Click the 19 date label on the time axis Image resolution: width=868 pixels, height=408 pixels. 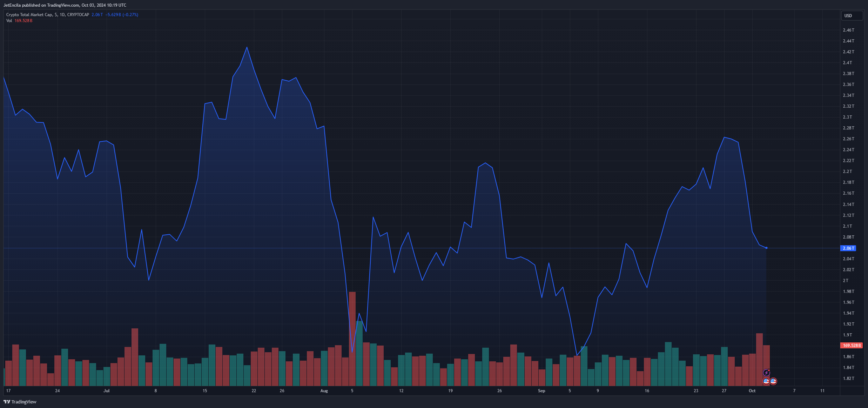[x=450, y=391]
